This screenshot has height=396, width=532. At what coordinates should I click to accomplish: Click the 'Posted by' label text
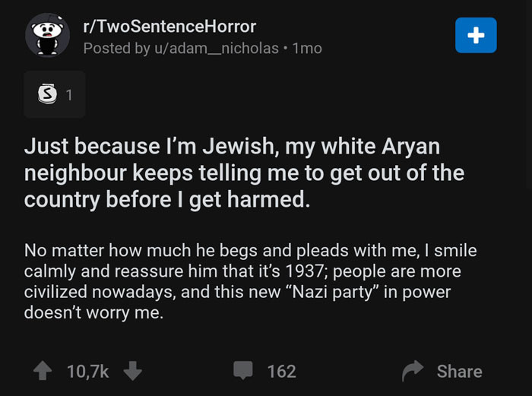click(117, 48)
